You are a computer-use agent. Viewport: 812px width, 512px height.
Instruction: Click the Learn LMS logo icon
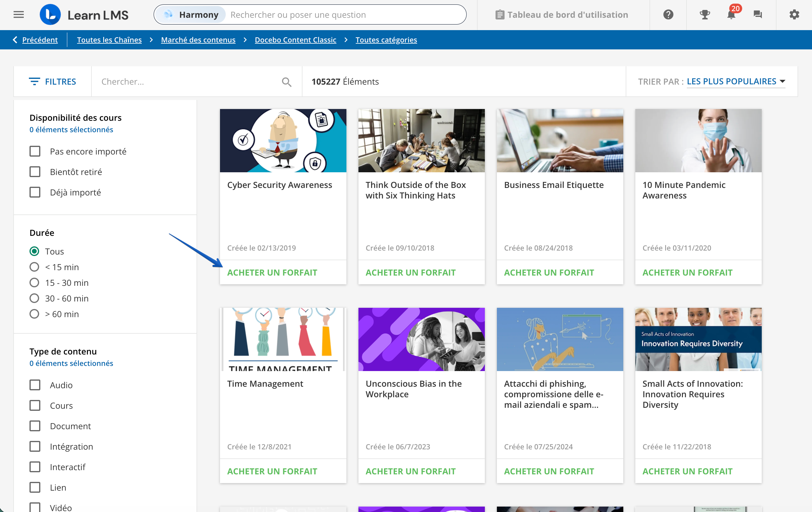50,14
